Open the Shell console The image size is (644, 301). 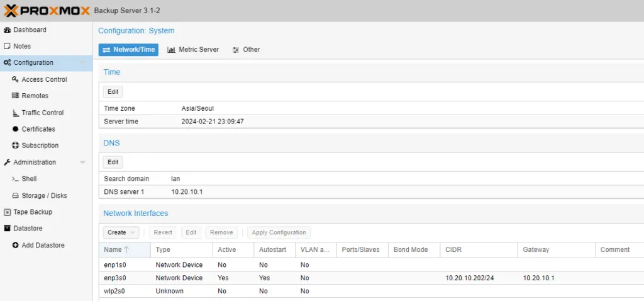pyautogui.click(x=46, y=179)
